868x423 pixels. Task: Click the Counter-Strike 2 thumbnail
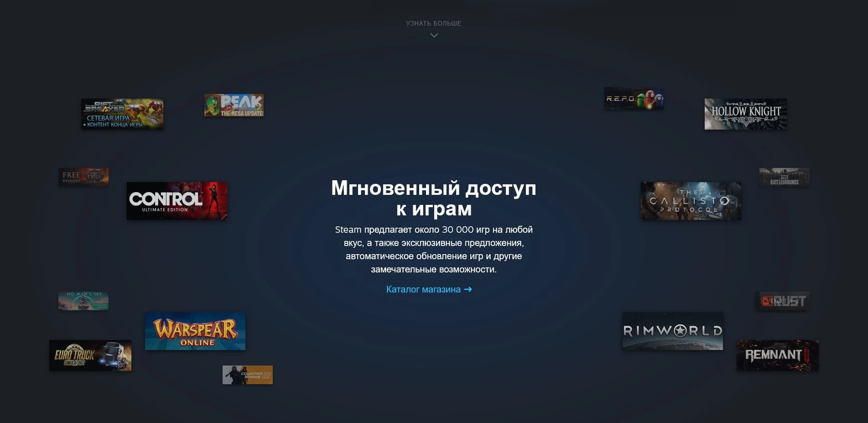[248, 375]
